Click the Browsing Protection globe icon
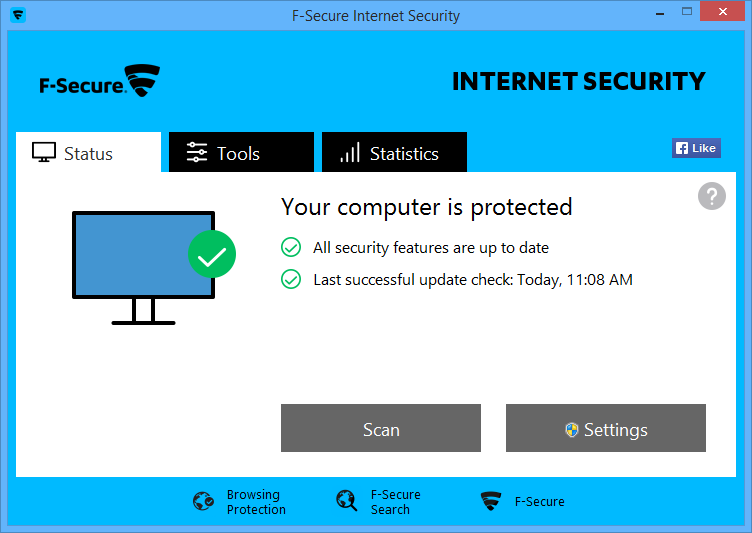The height and width of the screenshot is (533, 752). pos(203,501)
